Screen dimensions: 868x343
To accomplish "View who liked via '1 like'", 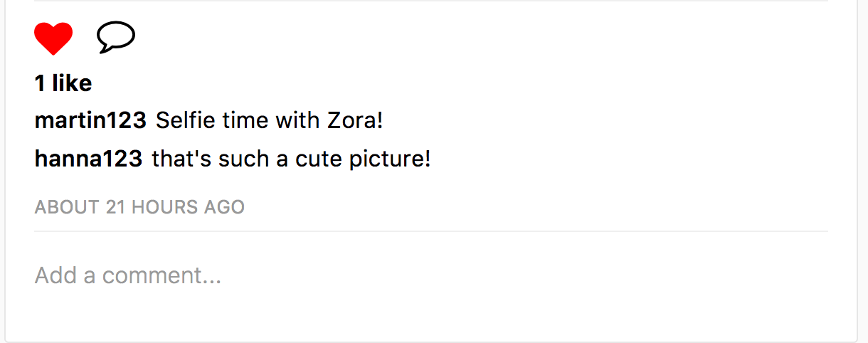I will point(63,83).
